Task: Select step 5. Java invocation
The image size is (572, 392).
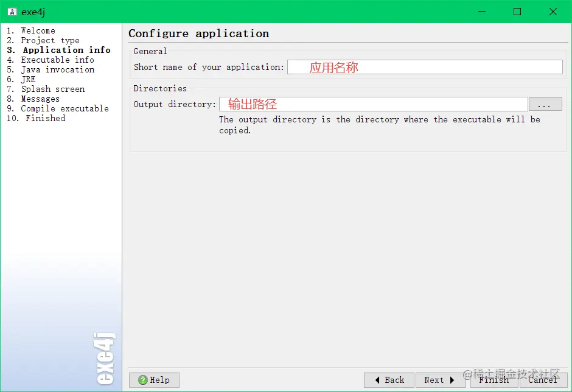Action: (x=51, y=70)
